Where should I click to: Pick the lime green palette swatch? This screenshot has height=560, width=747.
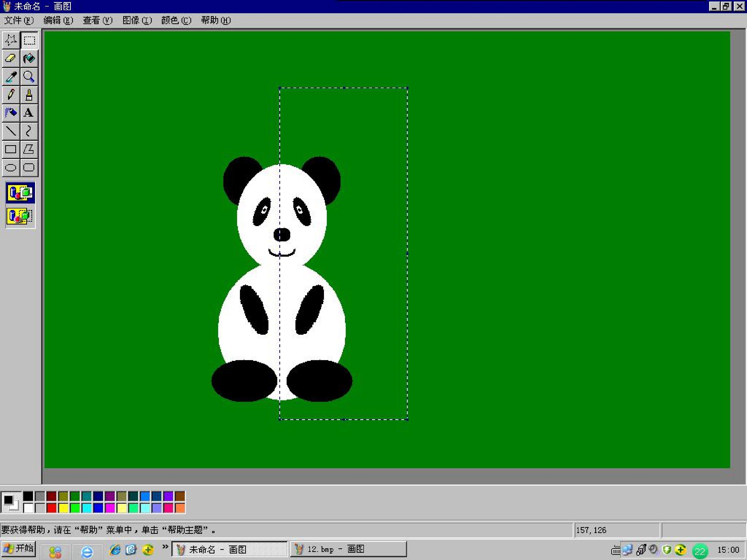[x=75, y=508]
